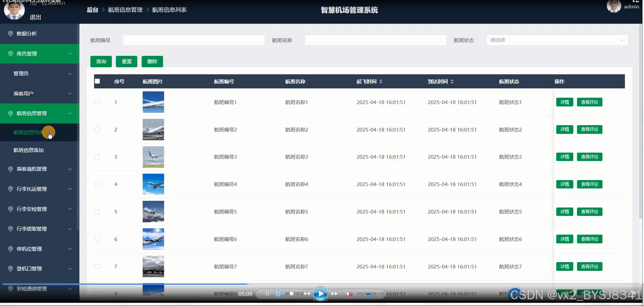Open flight image thumbnail in row 1
Image resolution: width=644 pixels, height=306 pixels.
click(x=153, y=102)
